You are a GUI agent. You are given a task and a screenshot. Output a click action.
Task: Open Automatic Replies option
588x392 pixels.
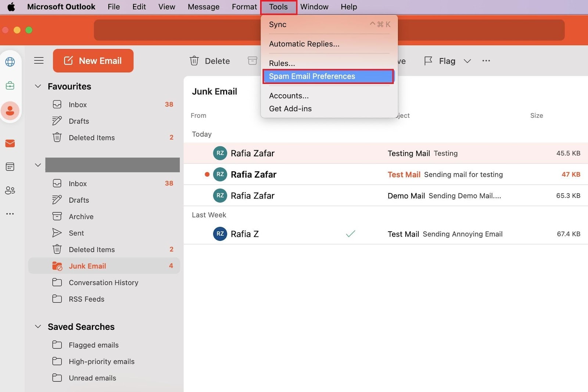click(329, 44)
